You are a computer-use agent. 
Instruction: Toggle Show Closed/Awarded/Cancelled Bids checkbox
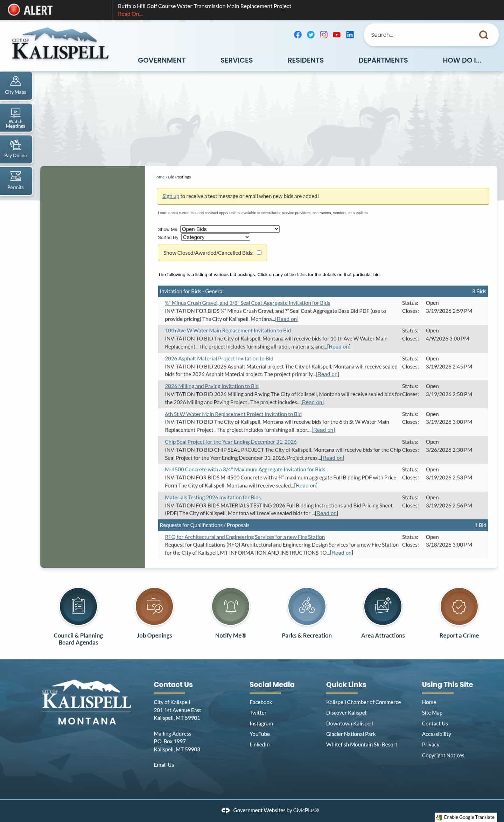pos(259,253)
